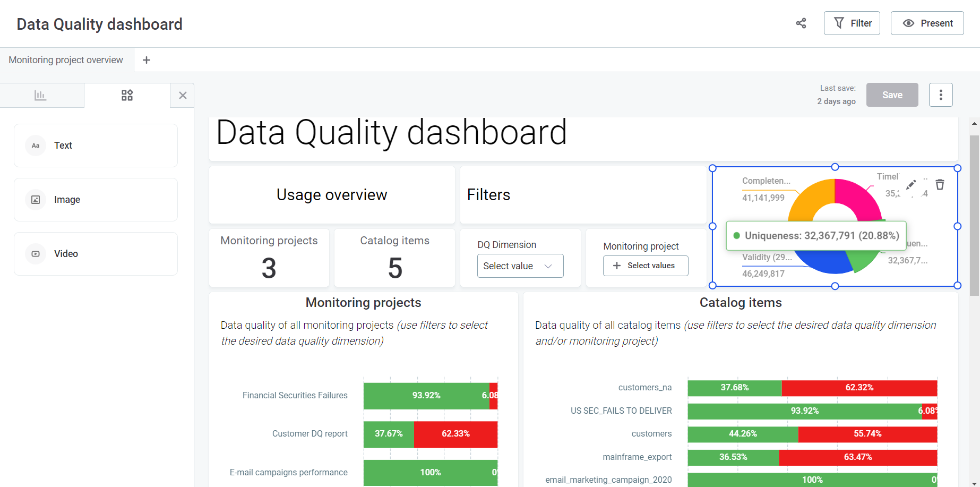Image resolution: width=980 pixels, height=487 pixels.
Task: Open the DQ Dimension Select value dropdown
Action: click(x=520, y=266)
